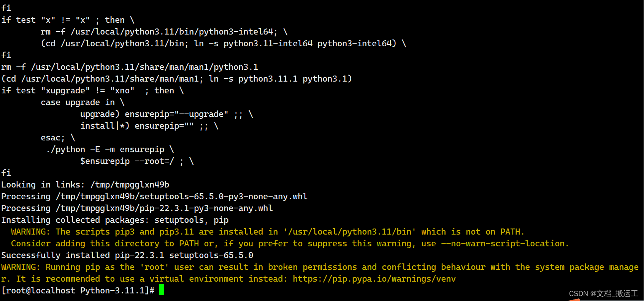
Task: Click the '--no-warn-script-location' option text
Action: (503, 244)
